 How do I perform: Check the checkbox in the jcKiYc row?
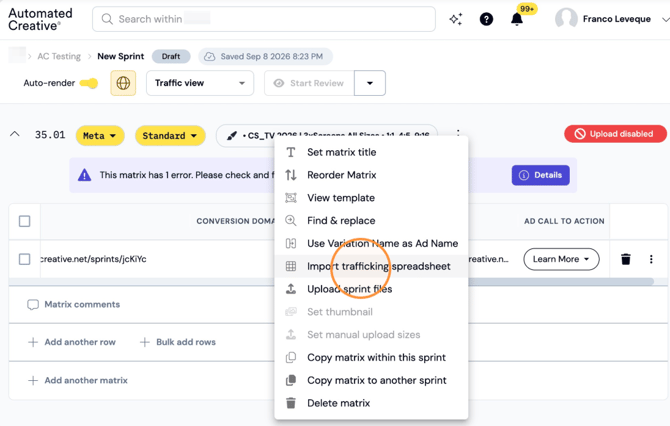pos(25,259)
